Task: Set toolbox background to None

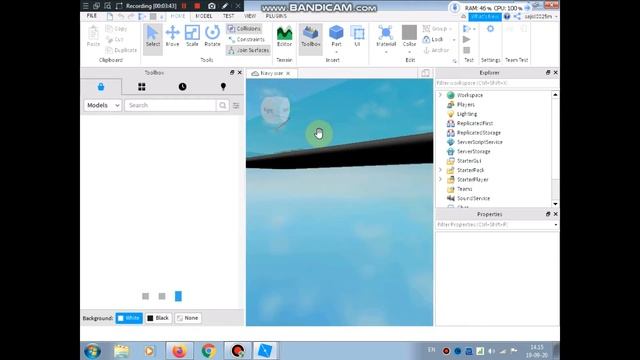Action: 188,318
